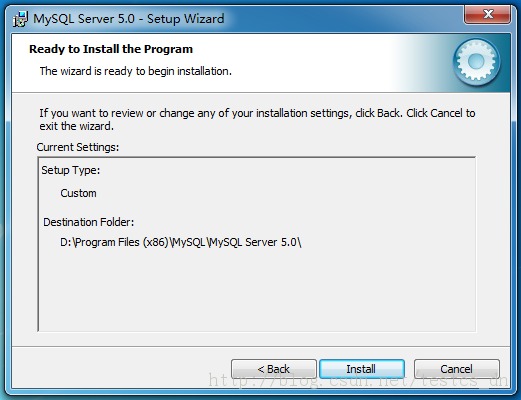Click blank area left of Back button
The image size is (521, 400).
point(120,369)
